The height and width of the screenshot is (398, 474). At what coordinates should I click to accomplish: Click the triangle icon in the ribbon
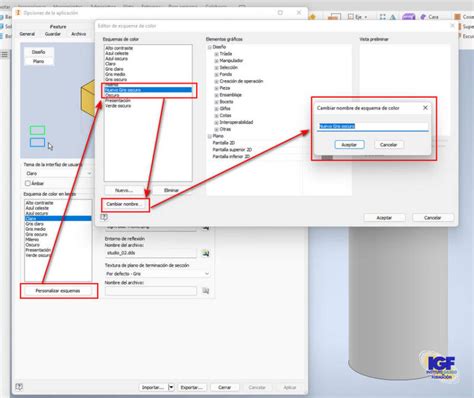[393, 17]
